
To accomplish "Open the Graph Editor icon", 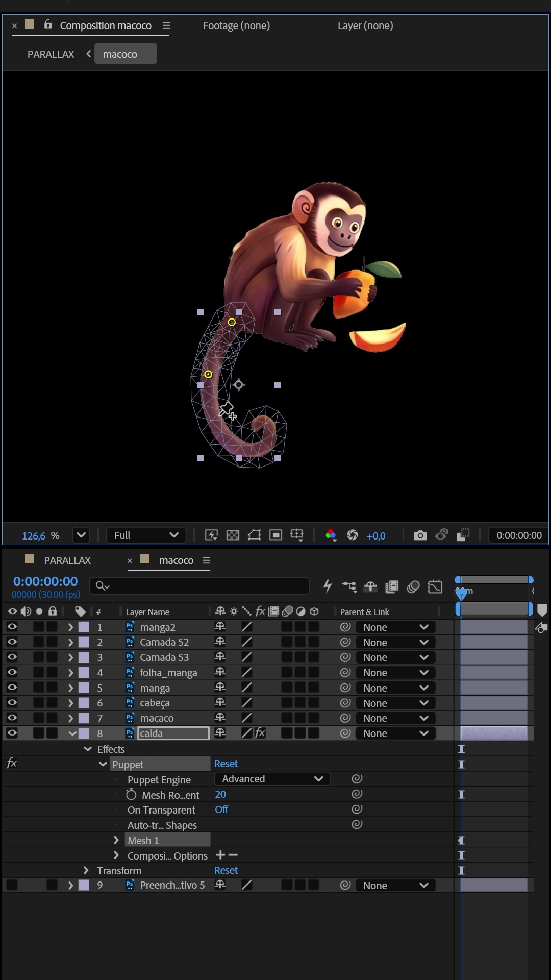I will pos(435,587).
